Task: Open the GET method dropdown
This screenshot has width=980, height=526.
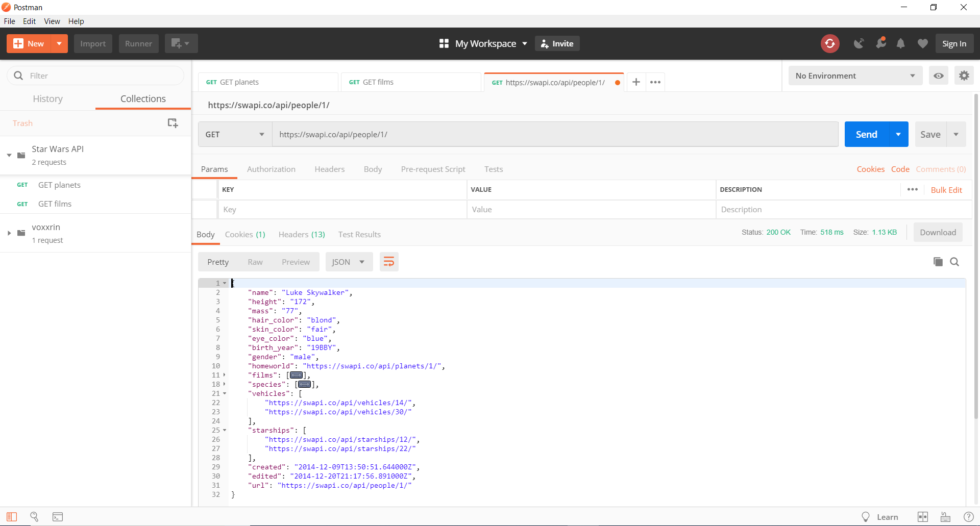Action: coord(234,134)
